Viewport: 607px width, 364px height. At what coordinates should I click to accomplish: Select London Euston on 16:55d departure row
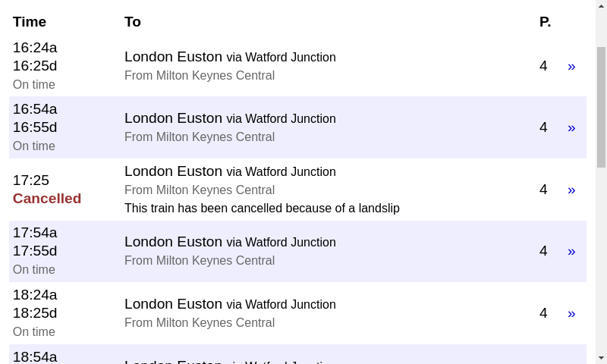173,118
